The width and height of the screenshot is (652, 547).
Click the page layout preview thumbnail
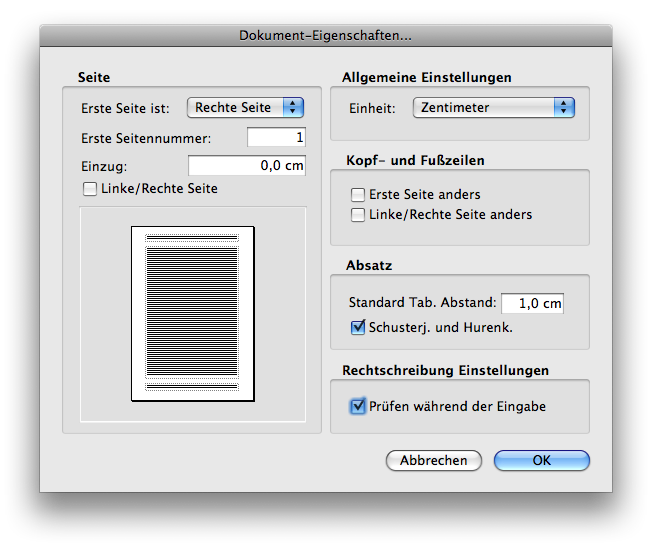(193, 313)
